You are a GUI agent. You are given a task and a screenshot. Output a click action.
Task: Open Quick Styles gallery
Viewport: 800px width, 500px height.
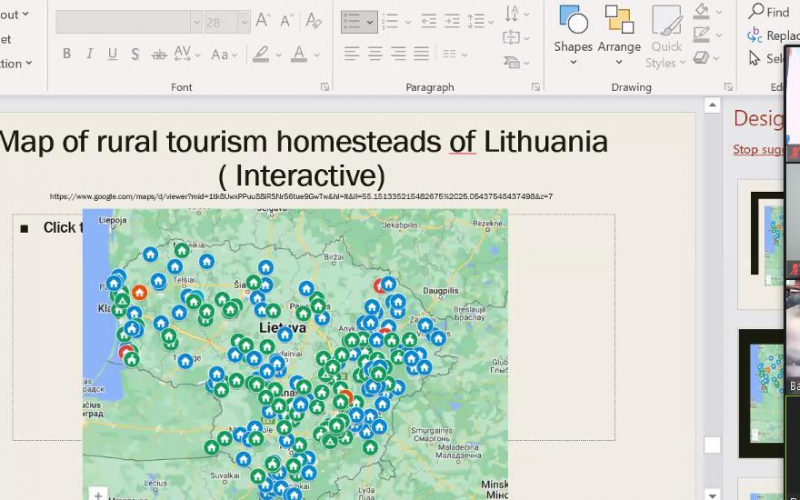666,37
